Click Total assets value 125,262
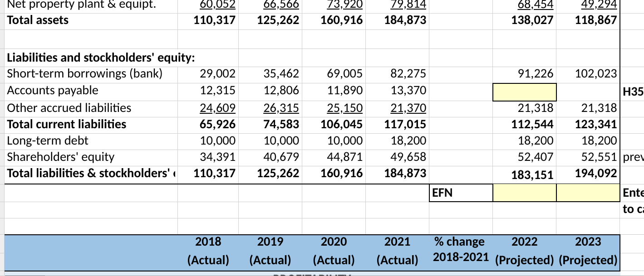 click(x=278, y=20)
